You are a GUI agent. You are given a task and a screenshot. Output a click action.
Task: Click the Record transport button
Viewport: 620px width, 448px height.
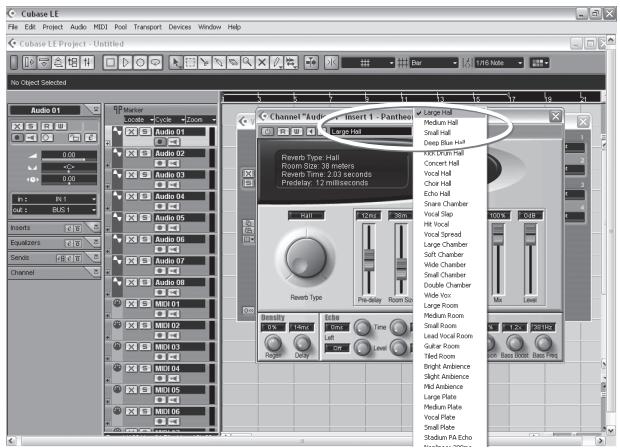(140, 62)
